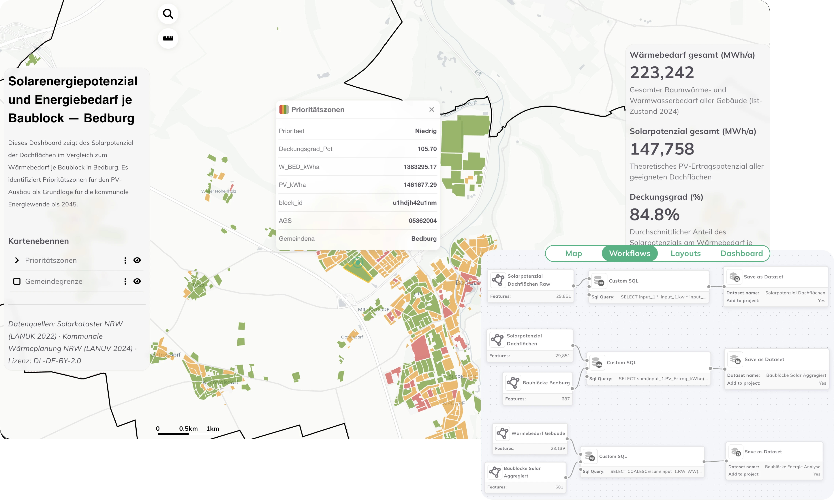This screenshot has height=504, width=834.
Task: Click the Features count 23,139
Action: point(557,448)
